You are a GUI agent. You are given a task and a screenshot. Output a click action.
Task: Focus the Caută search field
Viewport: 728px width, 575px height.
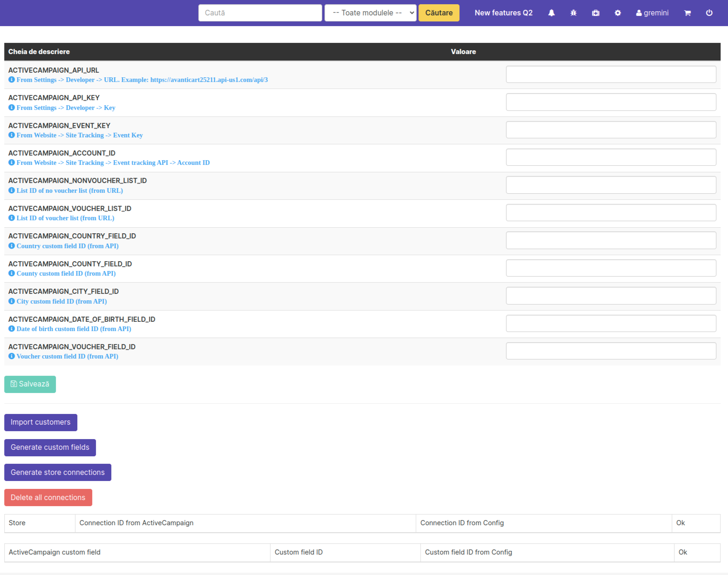click(x=260, y=13)
